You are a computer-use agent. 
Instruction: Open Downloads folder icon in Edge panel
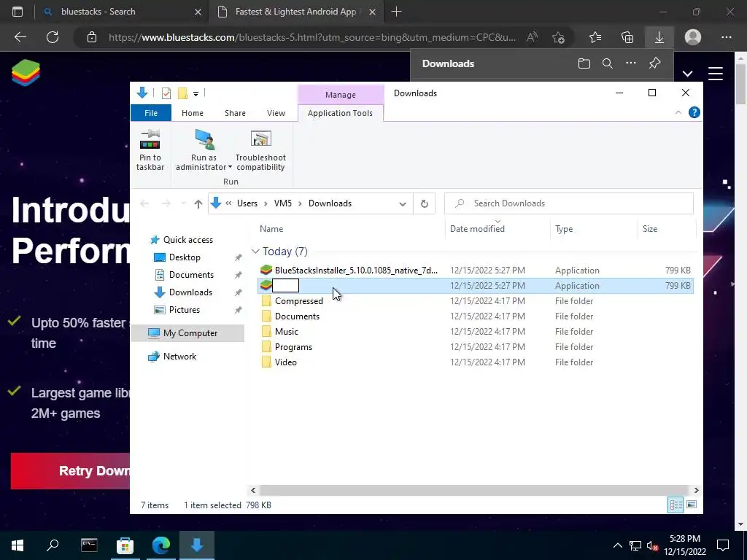[x=584, y=63]
